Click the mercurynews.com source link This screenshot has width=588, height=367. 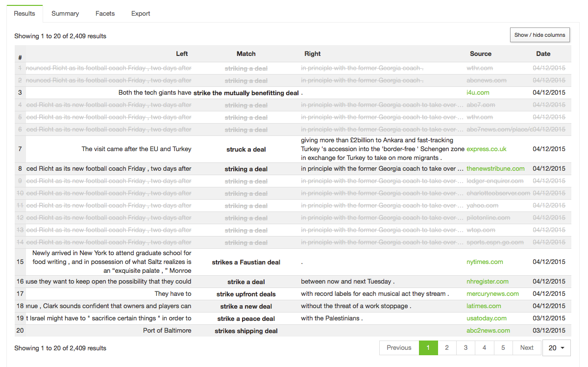tap(492, 294)
